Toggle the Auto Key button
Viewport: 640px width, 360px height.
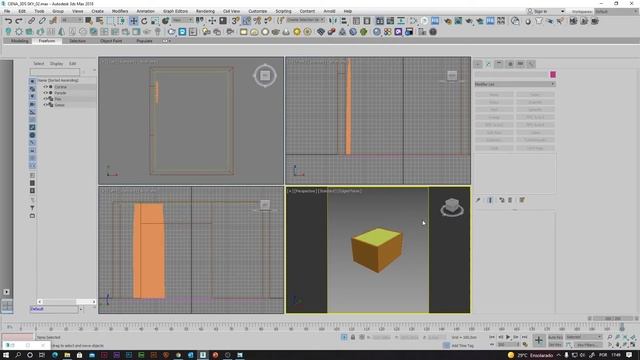pyautogui.click(x=555, y=338)
